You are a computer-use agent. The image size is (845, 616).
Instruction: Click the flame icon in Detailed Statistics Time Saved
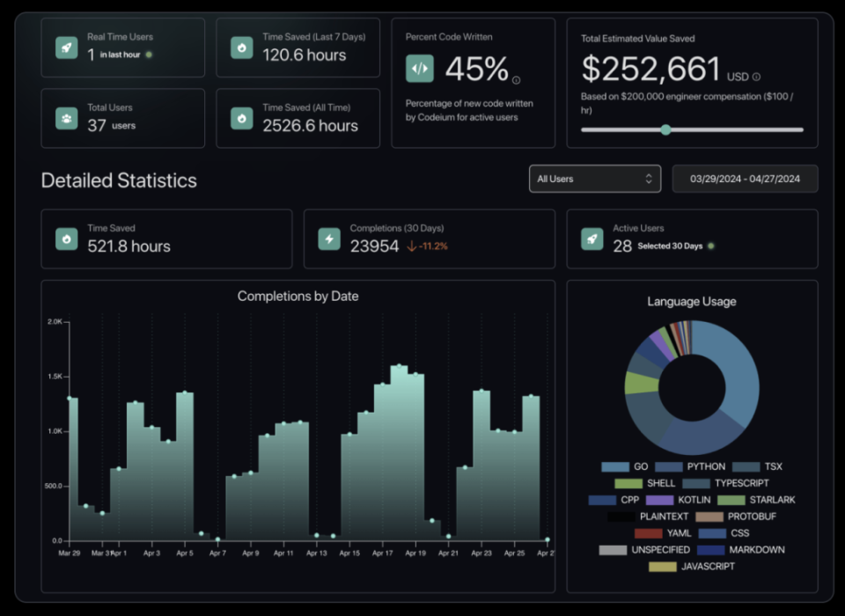(66, 238)
